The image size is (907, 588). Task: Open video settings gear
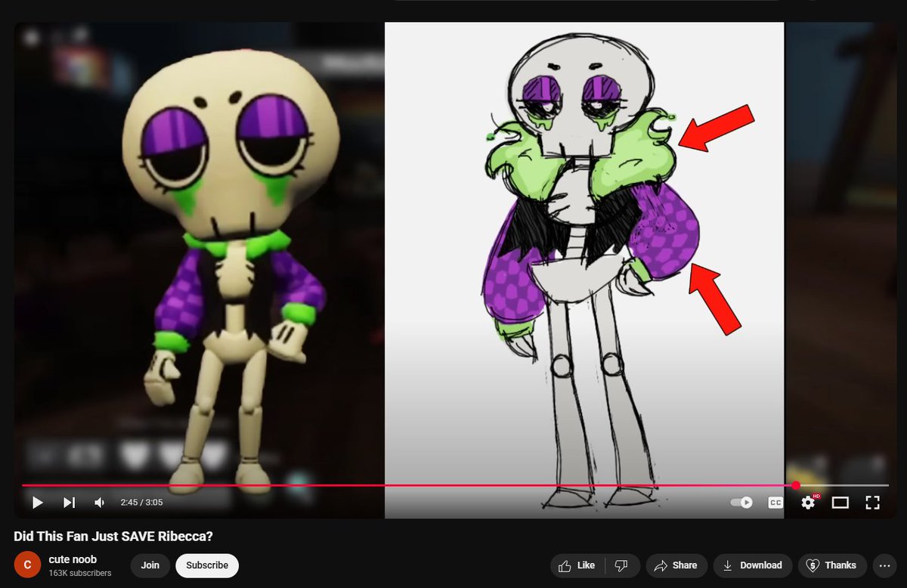808,503
